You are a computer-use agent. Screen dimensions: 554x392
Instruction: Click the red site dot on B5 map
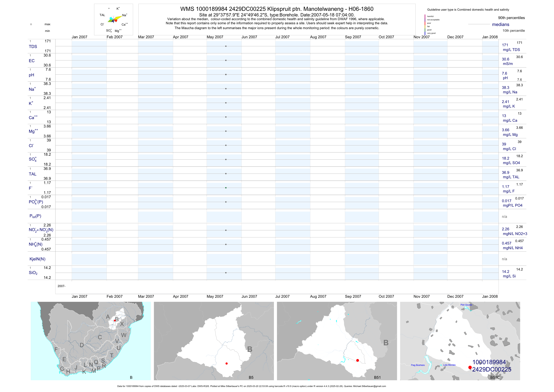point(227,363)
